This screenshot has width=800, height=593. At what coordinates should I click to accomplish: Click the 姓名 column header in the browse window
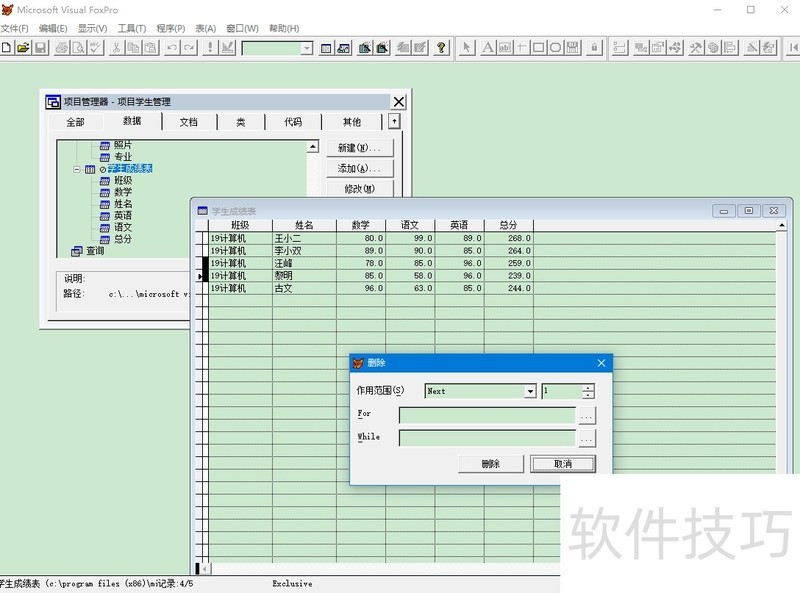tap(304, 225)
